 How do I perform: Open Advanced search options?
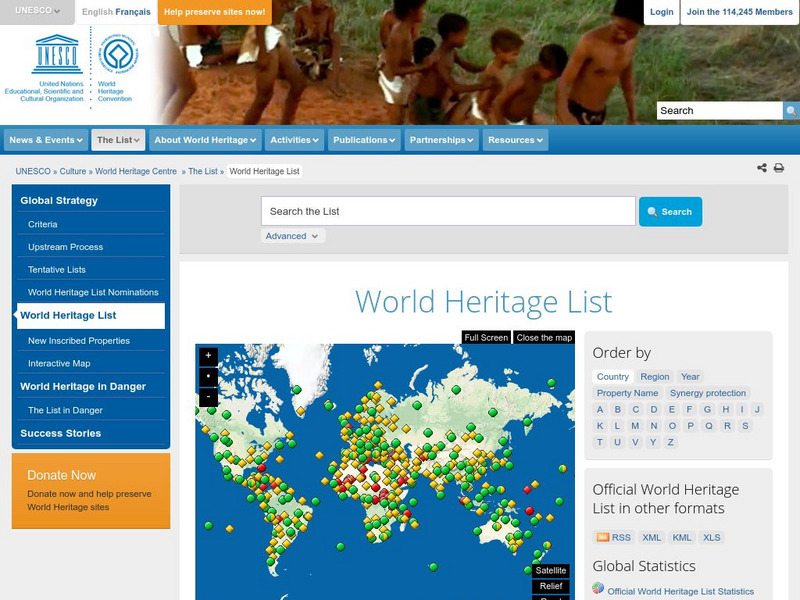(292, 236)
